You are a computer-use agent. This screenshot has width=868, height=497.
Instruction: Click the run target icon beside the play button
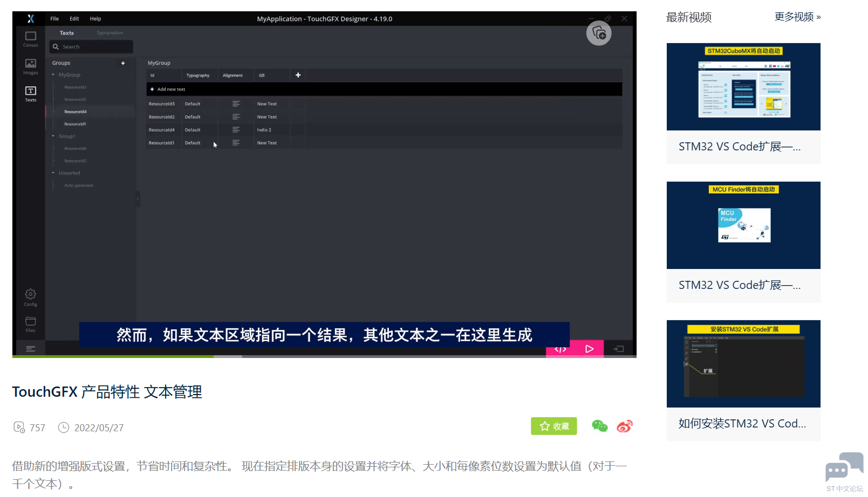click(x=619, y=349)
